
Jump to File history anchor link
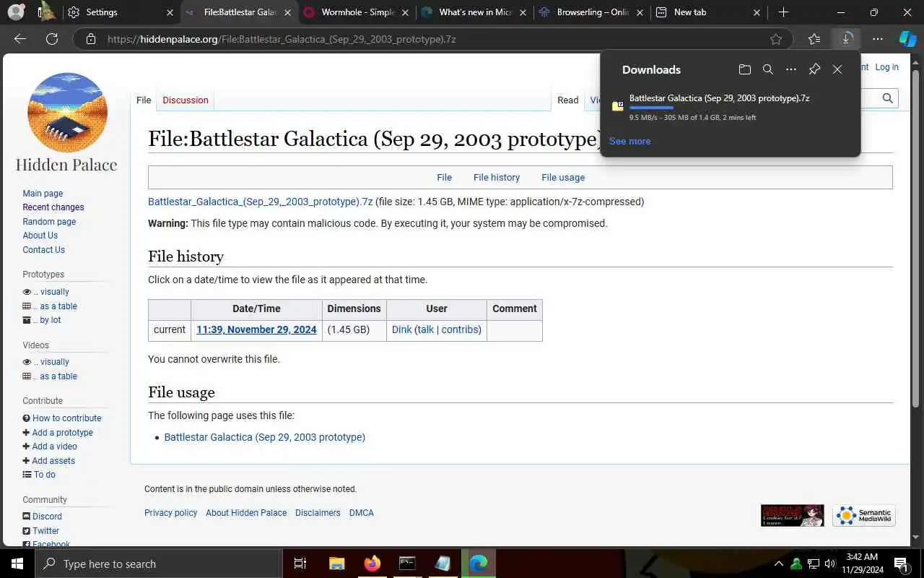point(497,178)
